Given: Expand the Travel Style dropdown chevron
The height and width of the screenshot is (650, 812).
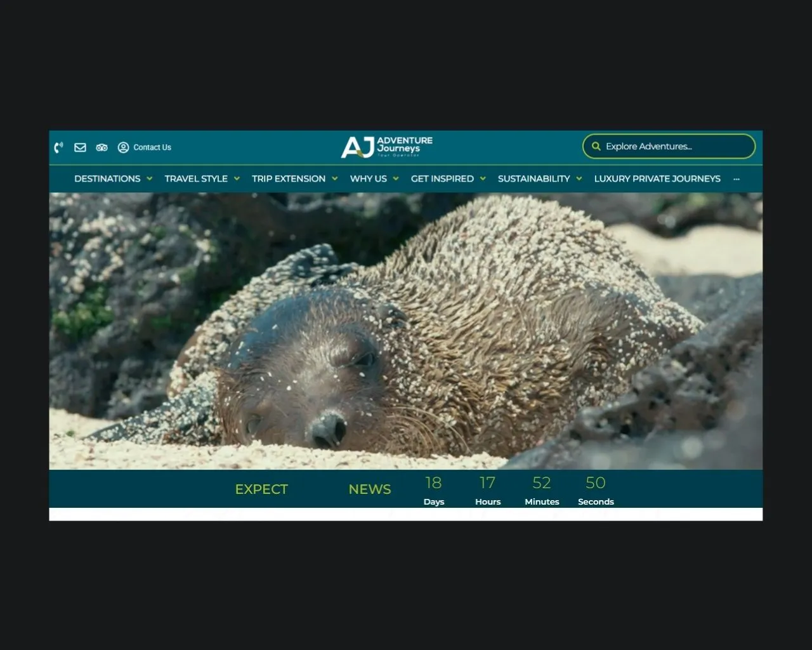Looking at the screenshot, I should pos(237,179).
